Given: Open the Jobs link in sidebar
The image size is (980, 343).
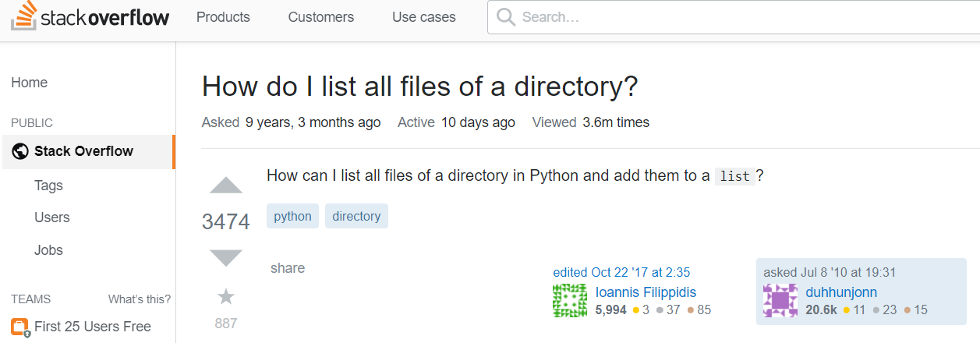Looking at the screenshot, I should [x=48, y=250].
